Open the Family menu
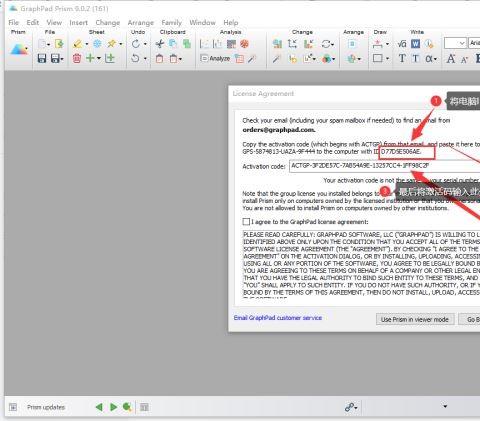Screen dimensions: 480x421 pos(172,23)
